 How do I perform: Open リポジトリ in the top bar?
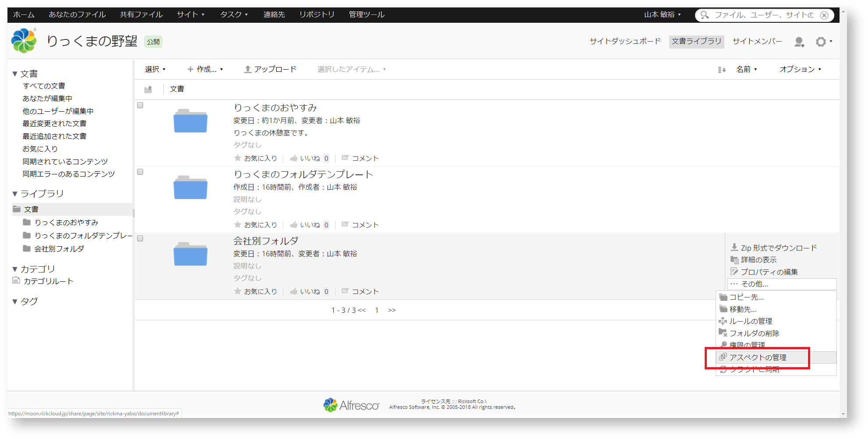(x=317, y=14)
